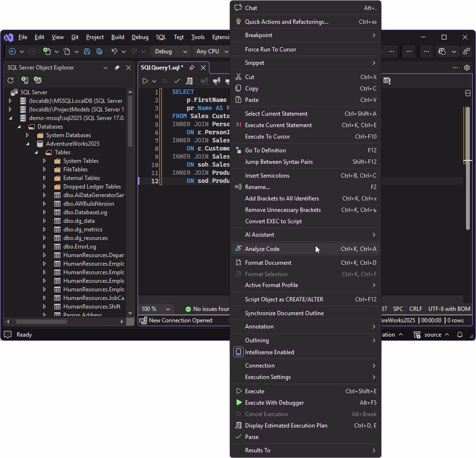The image size is (476, 458).
Task: Click the notifications bell icon in status bar
Action: coord(460,335)
